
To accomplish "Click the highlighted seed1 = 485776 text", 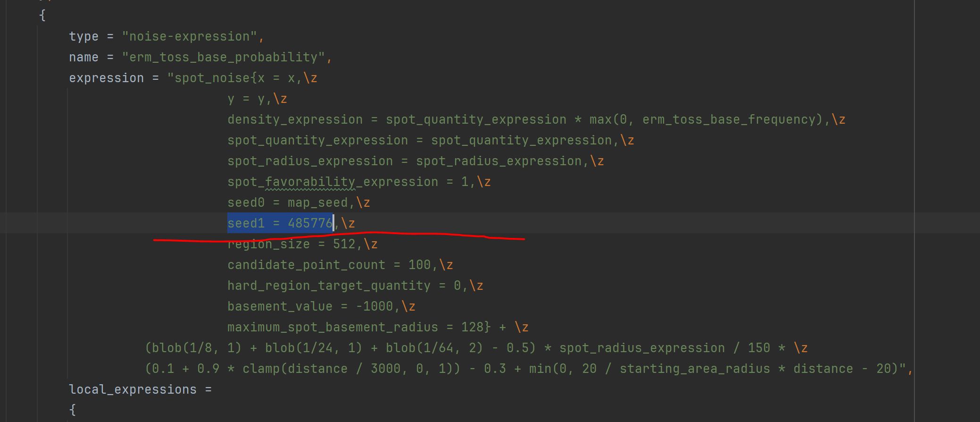I will pos(280,223).
